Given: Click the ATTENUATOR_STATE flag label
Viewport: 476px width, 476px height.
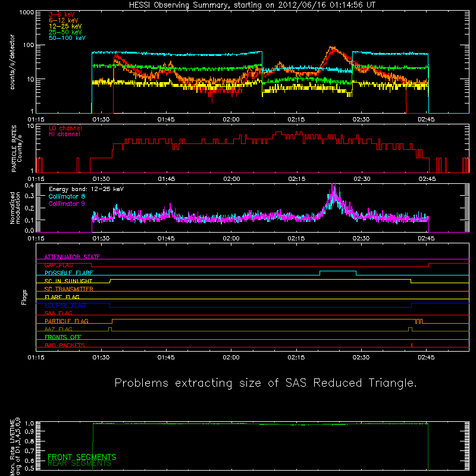Looking at the screenshot, I should (72, 257).
